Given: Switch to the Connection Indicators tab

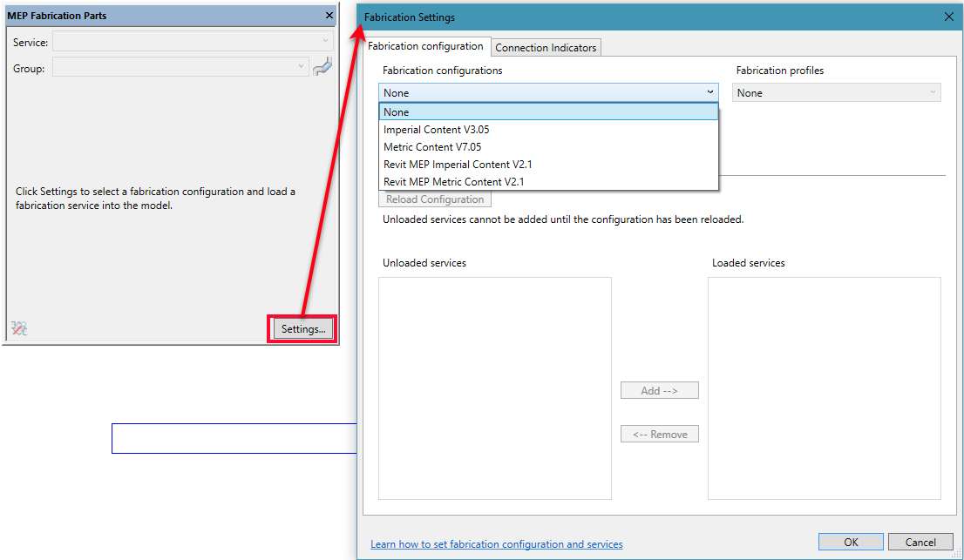Looking at the screenshot, I should pyautogui.click(x=546, y=47).
